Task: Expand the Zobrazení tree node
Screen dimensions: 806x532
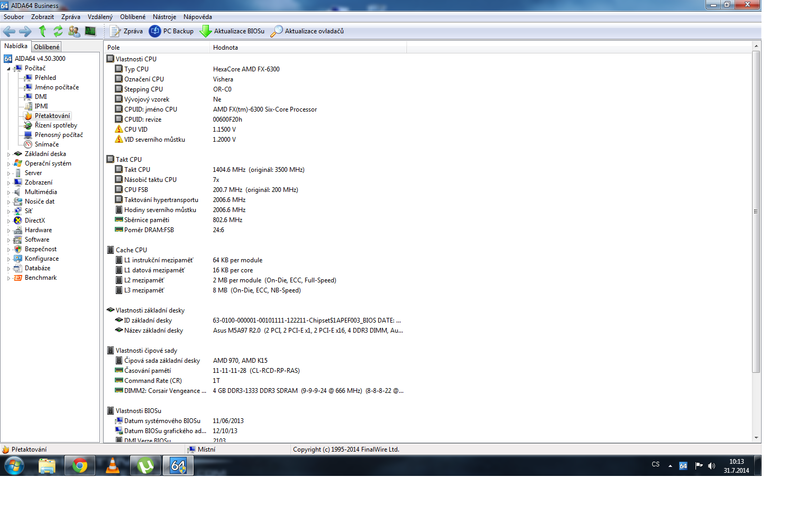Action: tap(9, 183)
